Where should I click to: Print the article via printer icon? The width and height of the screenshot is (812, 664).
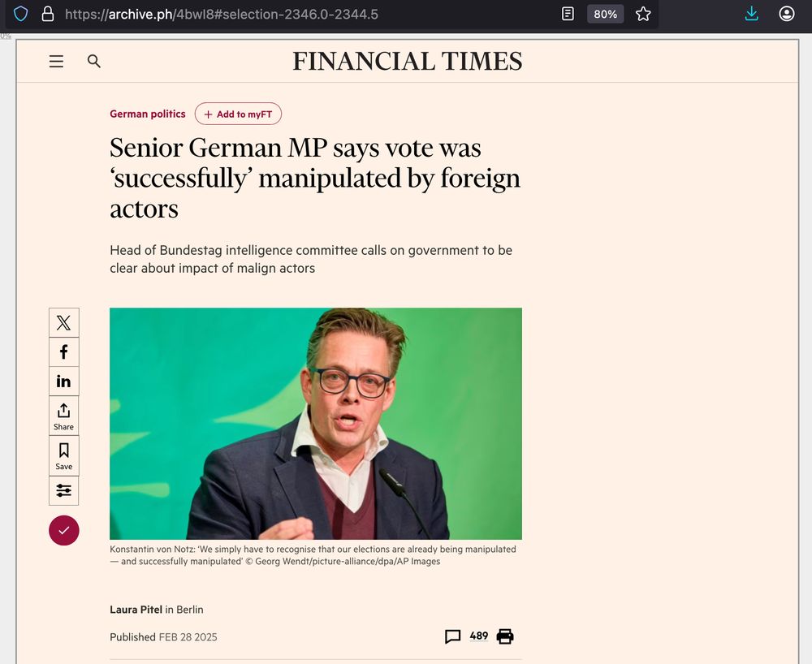505,636
